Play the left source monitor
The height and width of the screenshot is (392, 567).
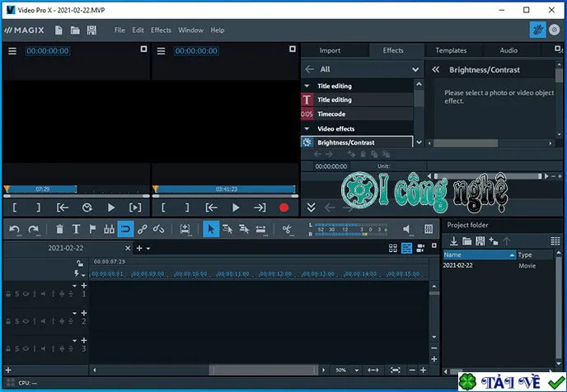pyautogui.click(x=111, y=208)
